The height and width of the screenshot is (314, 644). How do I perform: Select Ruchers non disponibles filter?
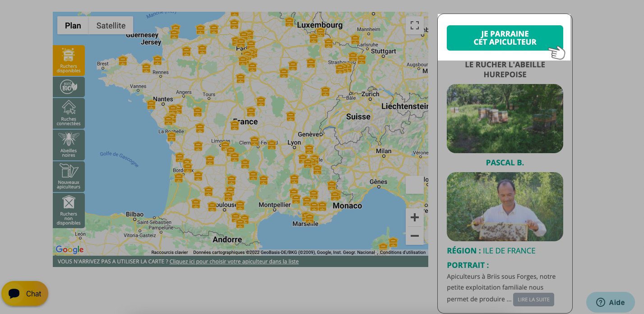69,211
